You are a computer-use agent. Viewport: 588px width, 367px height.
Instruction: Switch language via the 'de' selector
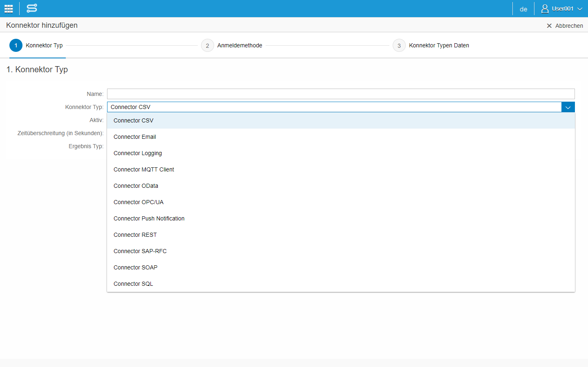(523, 9)
